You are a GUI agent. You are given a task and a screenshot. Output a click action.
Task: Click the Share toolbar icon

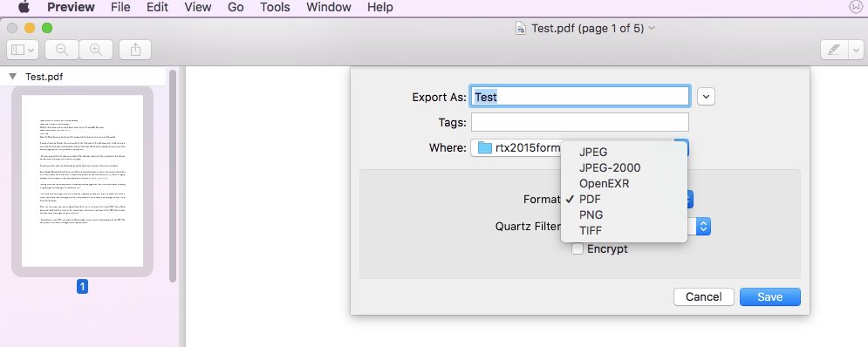tap(135, 50)
